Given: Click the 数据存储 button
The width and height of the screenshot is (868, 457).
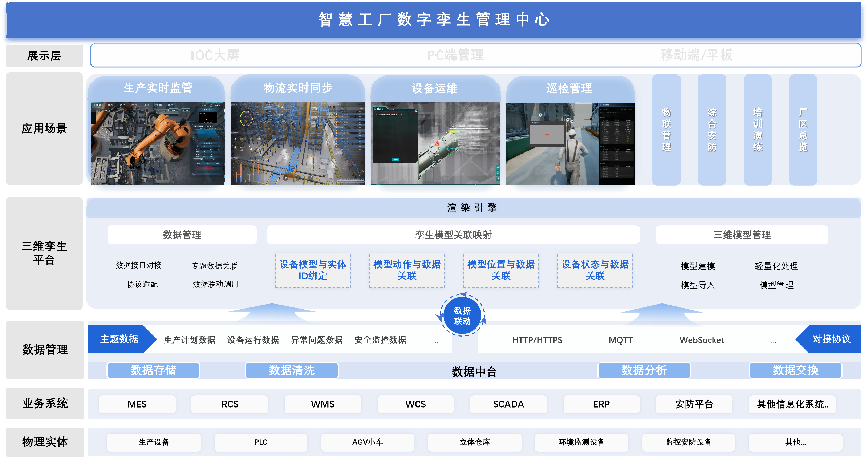Looking at the screenshot, I should 153,370.
